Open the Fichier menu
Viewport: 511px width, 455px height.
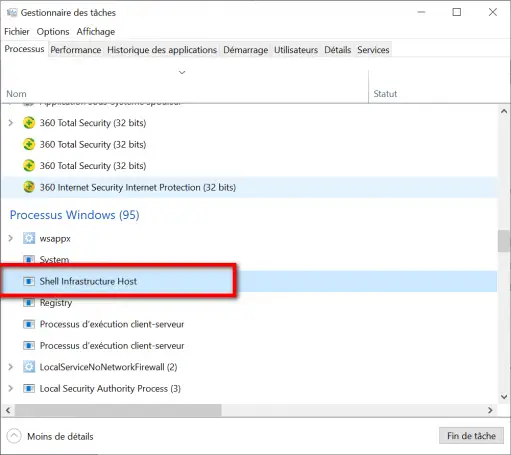click(17, 32)
